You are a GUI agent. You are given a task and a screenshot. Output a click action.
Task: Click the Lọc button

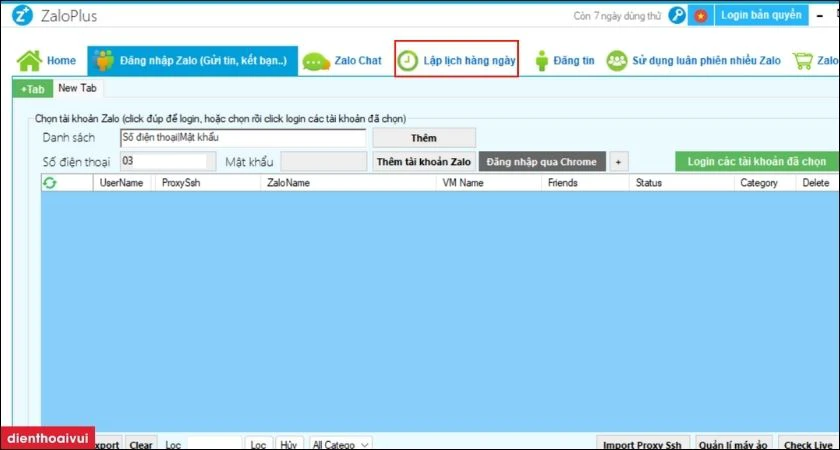click(259, 444)
